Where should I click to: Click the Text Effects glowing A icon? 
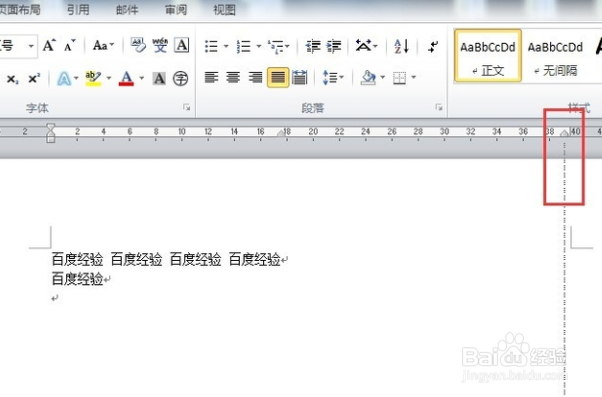(64, 78)
